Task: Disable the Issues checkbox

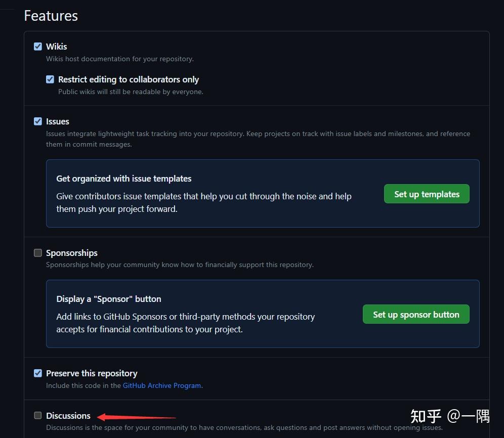Action: click(x=38, y=121)
